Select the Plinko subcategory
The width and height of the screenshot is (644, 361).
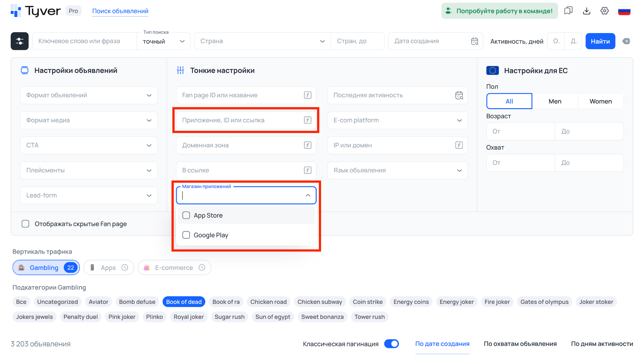[x=154, y=317]
